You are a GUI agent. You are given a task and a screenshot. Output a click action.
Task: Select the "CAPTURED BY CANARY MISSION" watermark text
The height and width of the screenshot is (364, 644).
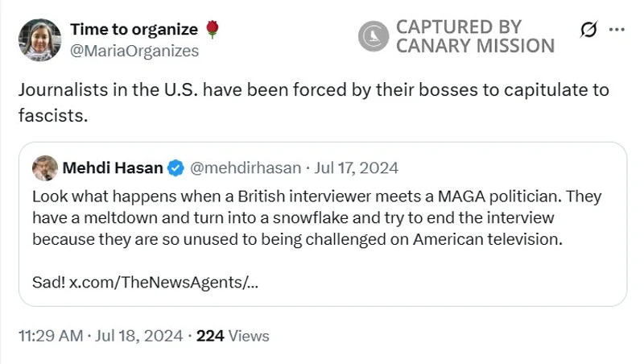(x=474, y=37)
